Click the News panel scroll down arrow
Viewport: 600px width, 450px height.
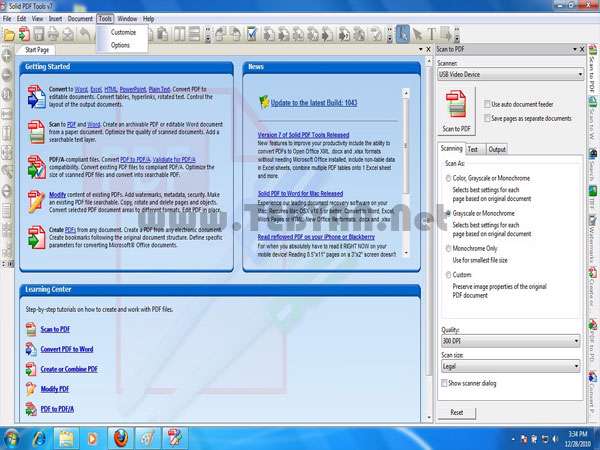coord(406,253)
